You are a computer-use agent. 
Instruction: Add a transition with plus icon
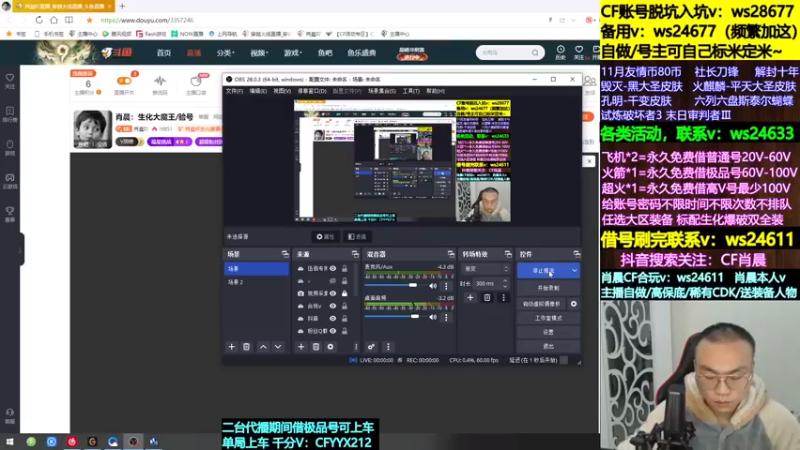470,297
